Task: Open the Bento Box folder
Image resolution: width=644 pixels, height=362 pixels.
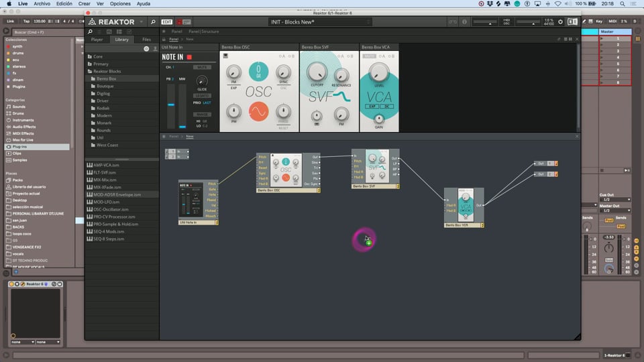Action: coord(106,78)
